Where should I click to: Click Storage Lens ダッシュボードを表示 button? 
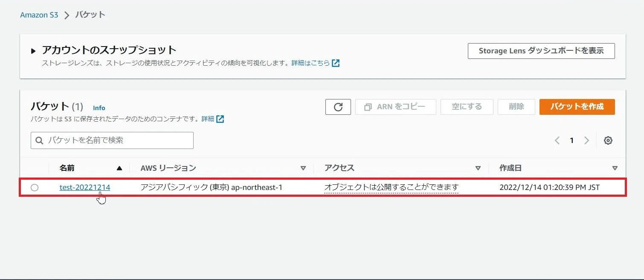541,51
